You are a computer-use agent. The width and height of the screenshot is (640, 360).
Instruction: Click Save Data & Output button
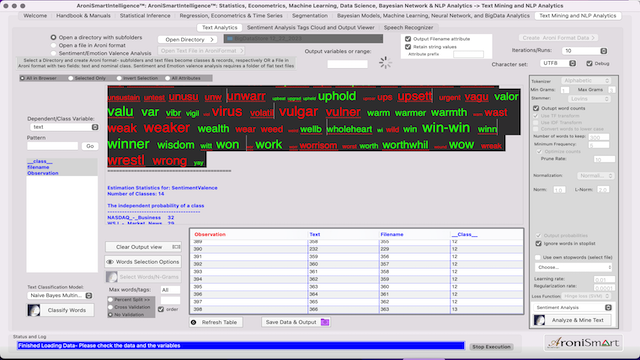296,322
